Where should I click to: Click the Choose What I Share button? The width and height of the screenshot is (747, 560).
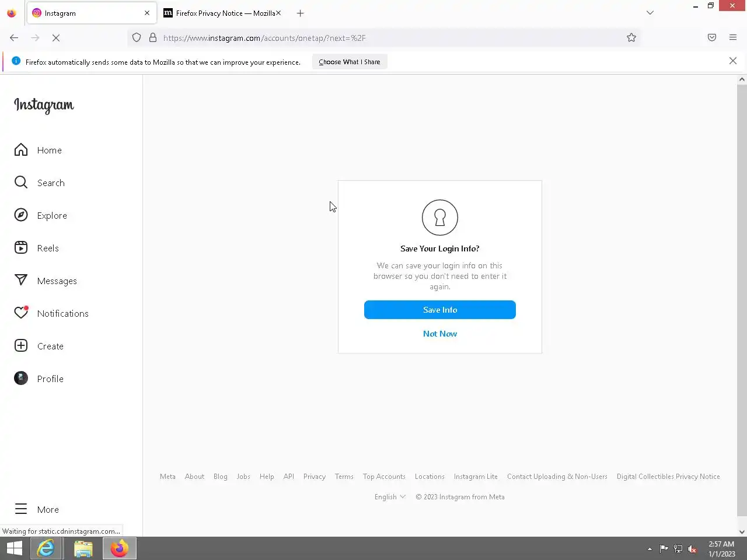point(350,62)
